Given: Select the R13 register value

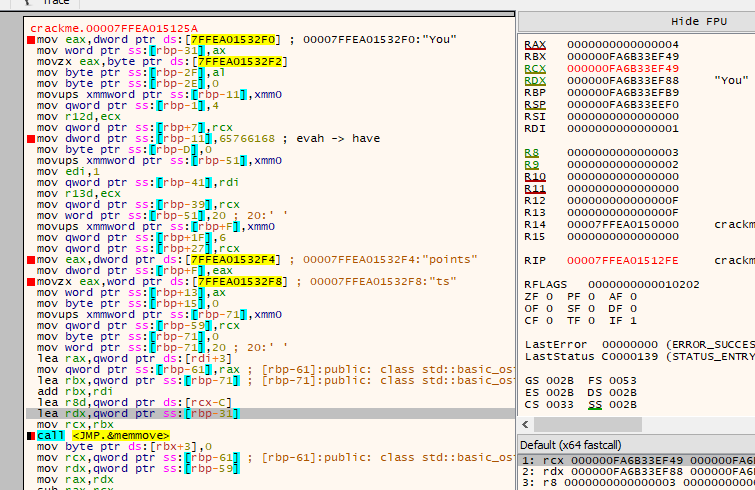Looking at the screenshot, I should click(x=623, y=213).
